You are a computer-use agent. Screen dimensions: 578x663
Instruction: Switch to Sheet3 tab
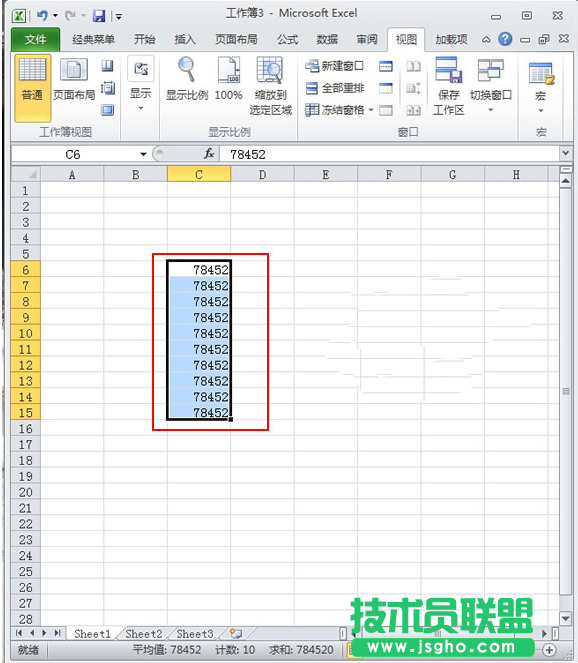(x=195, y=634)
